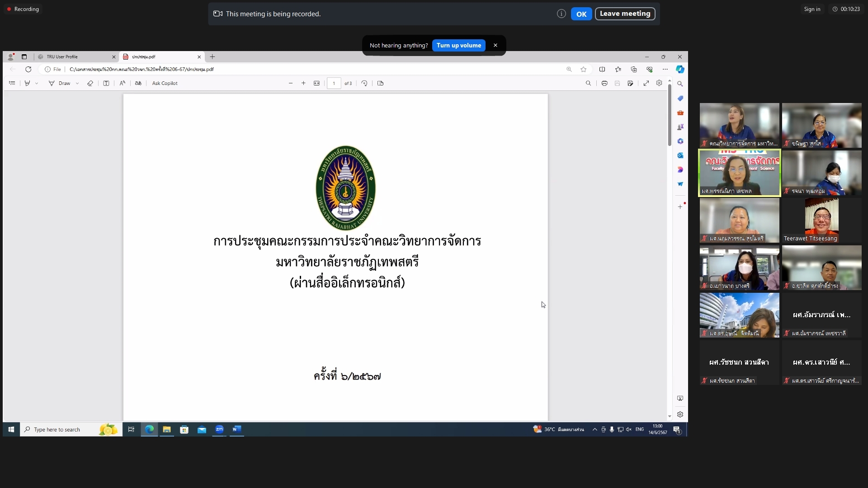This screenshot has height=488, width=868.
Task: Expand the Draw tool options arrow
Action: click(x=77, y=83)
